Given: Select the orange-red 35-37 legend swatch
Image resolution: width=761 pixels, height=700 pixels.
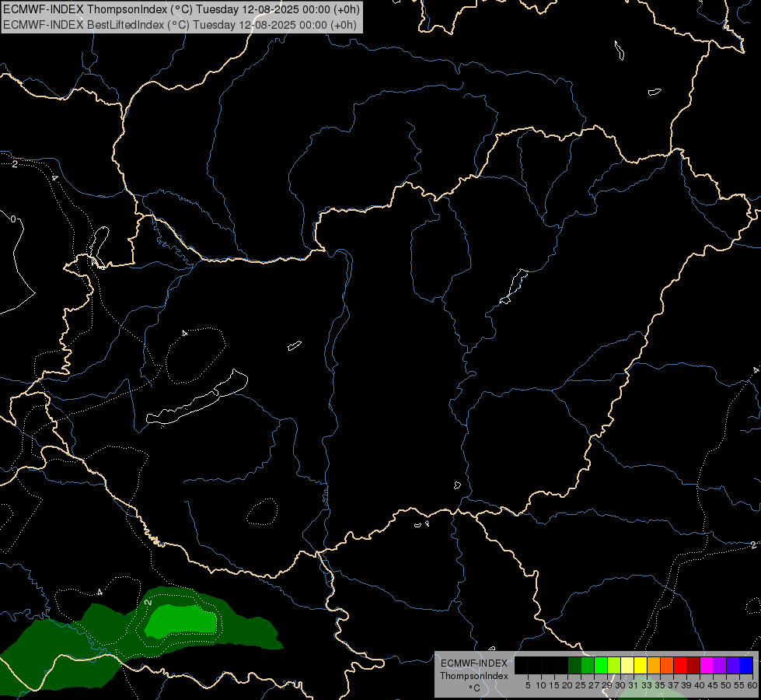Looking at the screenshot, I should tap(667, 665).
